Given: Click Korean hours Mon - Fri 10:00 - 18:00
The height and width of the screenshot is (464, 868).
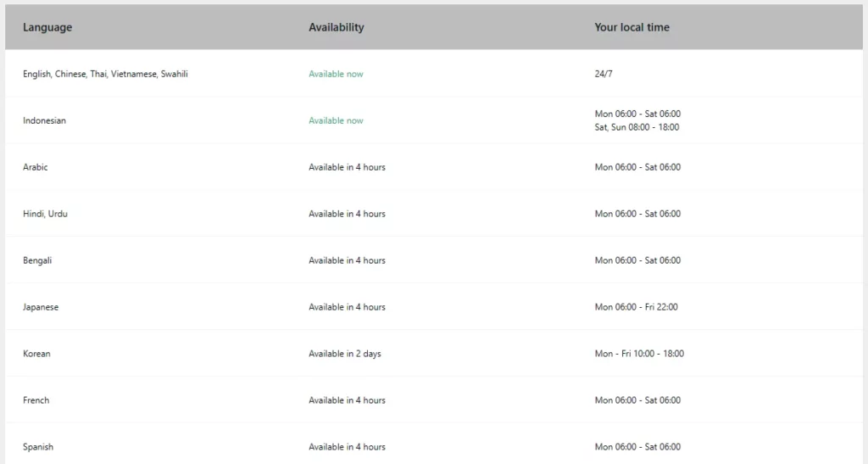Looking at the screenshot, I should pyautogui.click(x=639, y=354).
